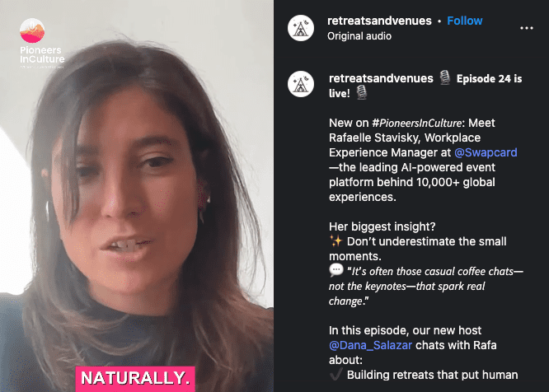Viewport: 549px width, 392px height.
Task: Click the speech bubble emoji before quote
Action: point(335,270)
